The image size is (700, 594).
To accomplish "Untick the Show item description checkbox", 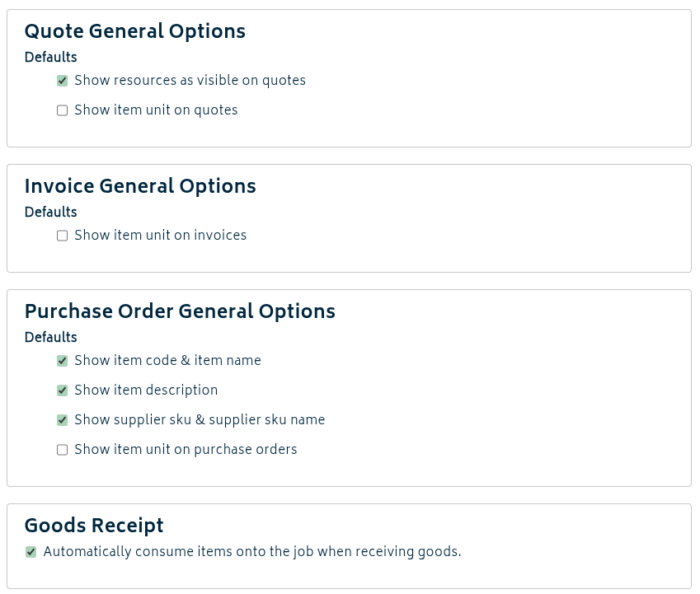I will tap(63, 391).
